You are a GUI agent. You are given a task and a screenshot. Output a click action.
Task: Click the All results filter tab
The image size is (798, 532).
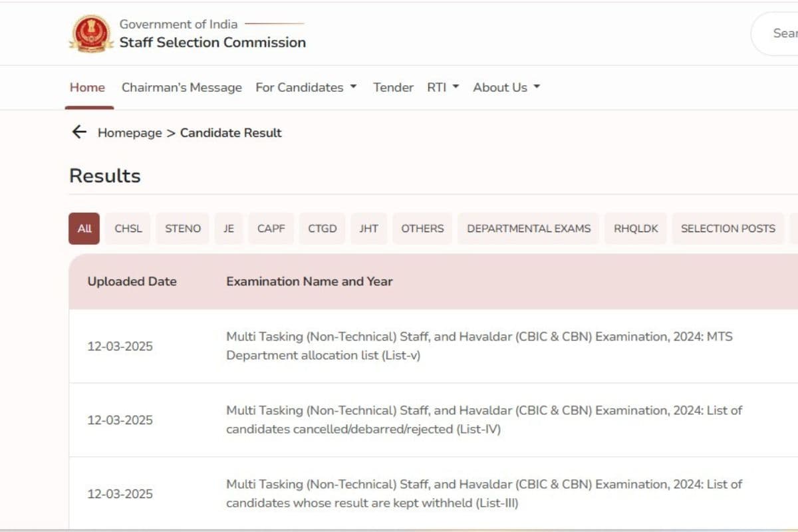coord(83,228)
